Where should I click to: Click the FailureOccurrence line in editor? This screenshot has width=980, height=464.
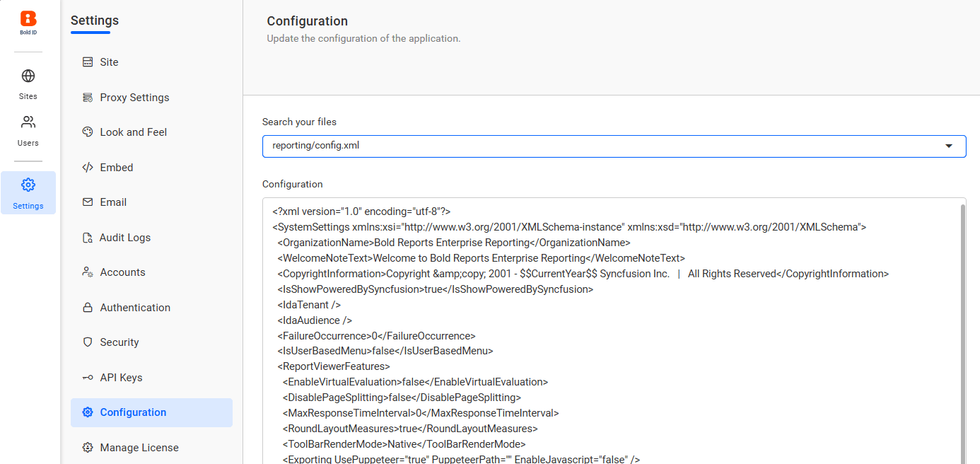tap(377, 336)
